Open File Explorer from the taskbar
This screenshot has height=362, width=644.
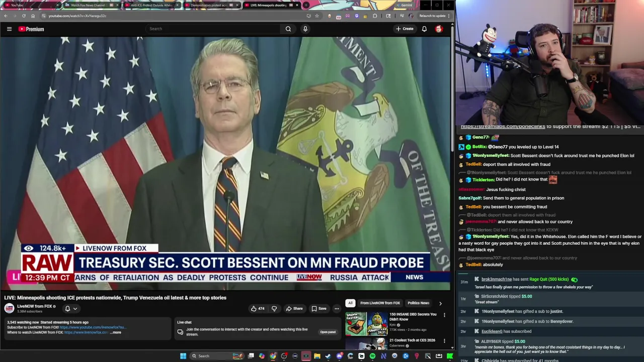pos(317,356)
